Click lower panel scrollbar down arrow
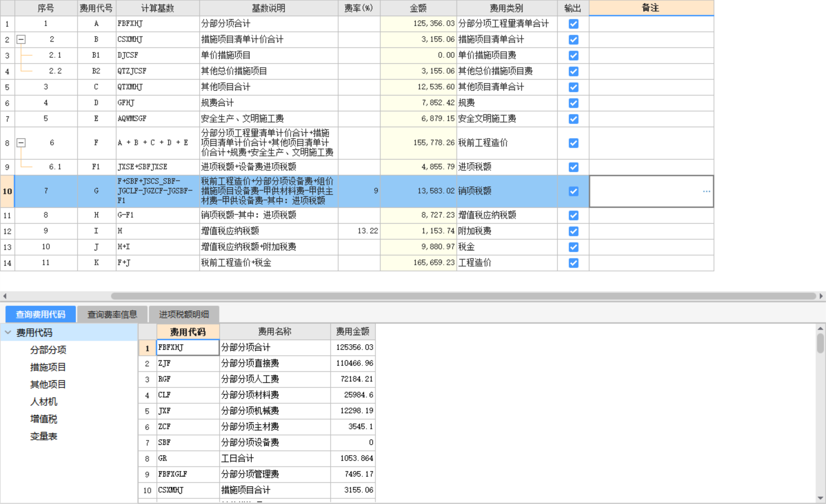The height and width of the screenshot is (504, 826). coord(820,498)
